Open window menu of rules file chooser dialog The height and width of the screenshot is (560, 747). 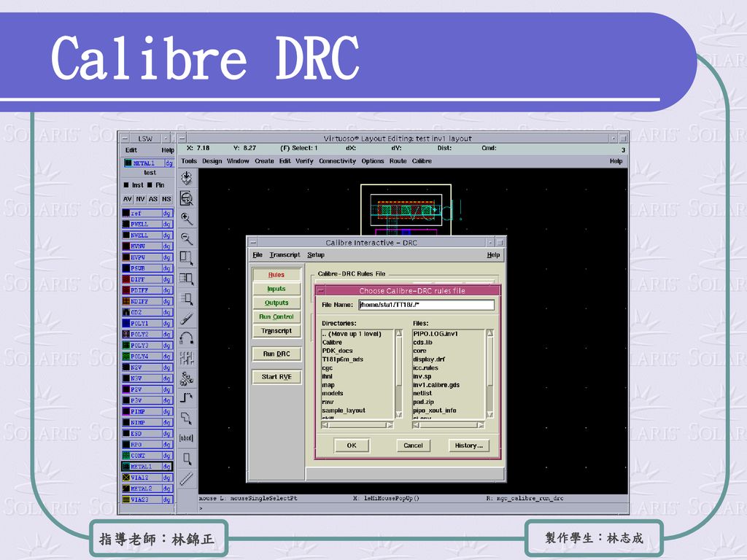click(321, 290)
